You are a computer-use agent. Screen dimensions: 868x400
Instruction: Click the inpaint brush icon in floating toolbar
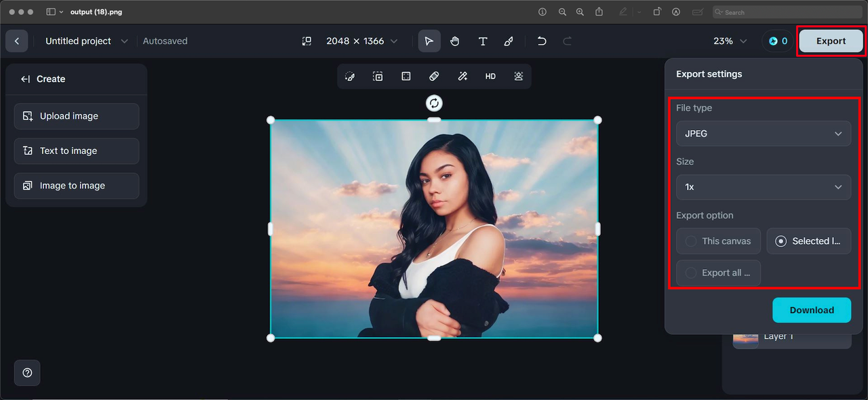tap(350, 77)
